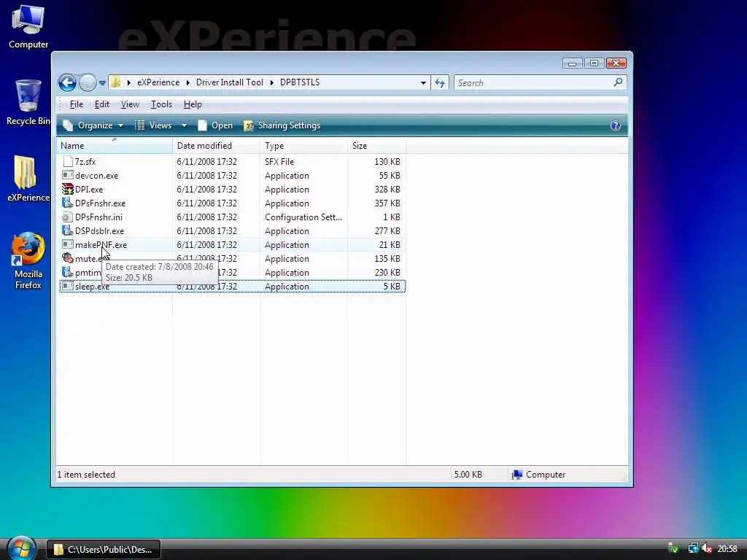Open the Computer desktop icon
747x560 pixels.
coord(28,27)
